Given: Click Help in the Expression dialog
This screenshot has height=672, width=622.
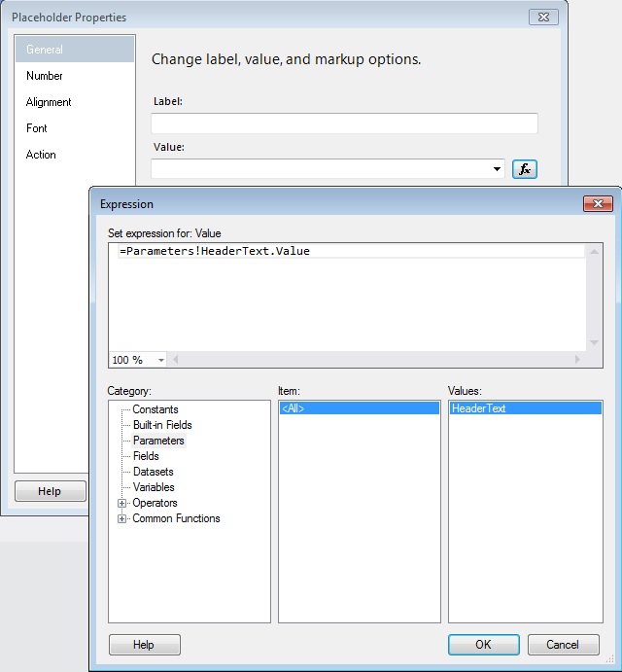Looking at the screenshot, I should 144,645.
